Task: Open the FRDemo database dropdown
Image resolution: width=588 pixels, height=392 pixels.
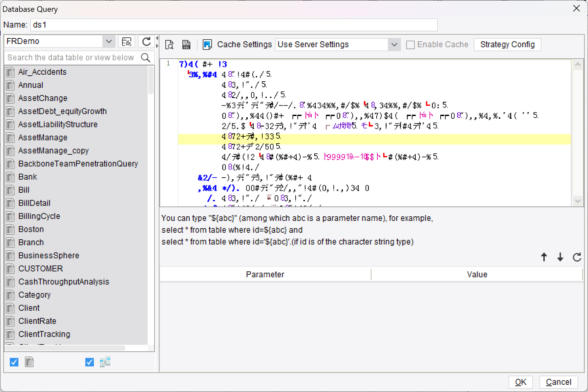Action: [x=109, y=42]
